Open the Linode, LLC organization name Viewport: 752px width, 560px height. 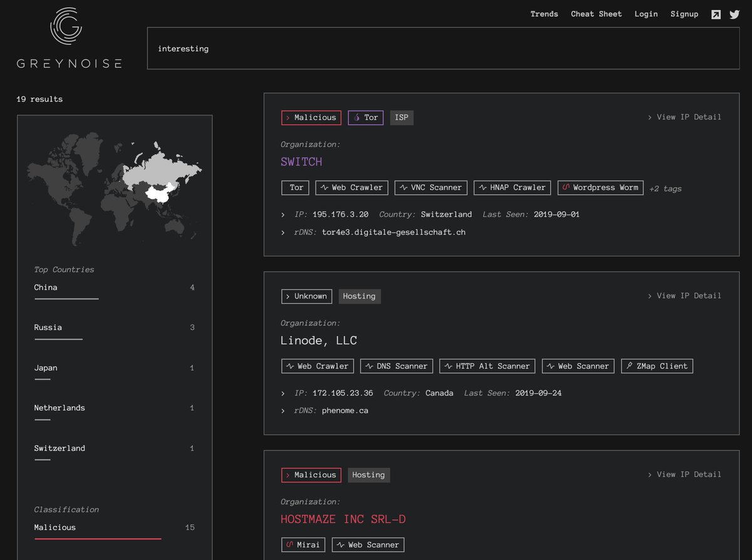point(319,341)
